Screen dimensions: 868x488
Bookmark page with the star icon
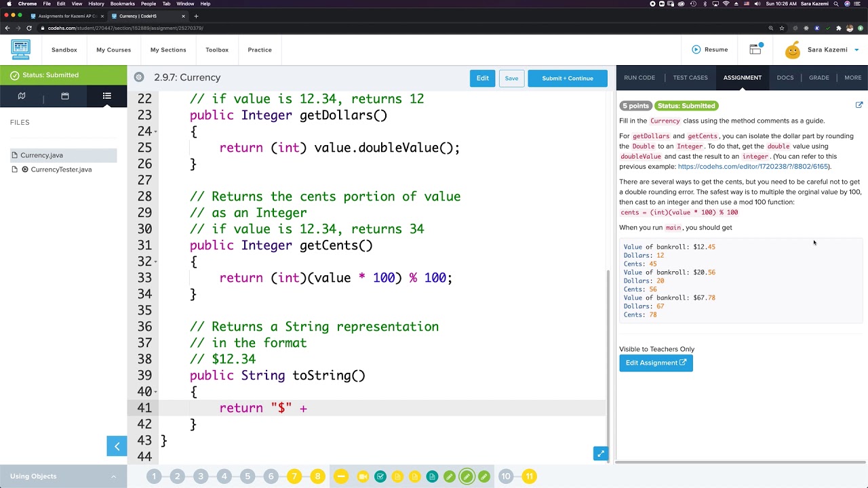tap(782, 28)
